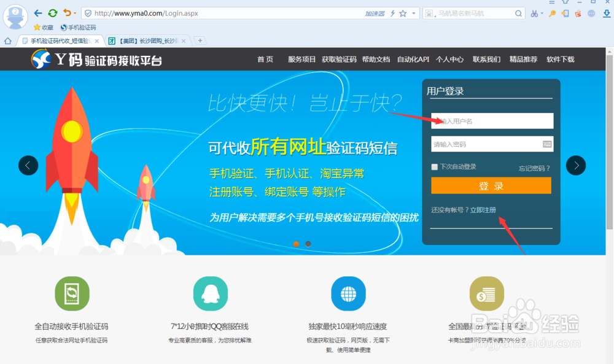The width and height of the screenshot is (614, 364).
Task: Enable the 下次自动登录 checkbox
Action: (434, 166)
